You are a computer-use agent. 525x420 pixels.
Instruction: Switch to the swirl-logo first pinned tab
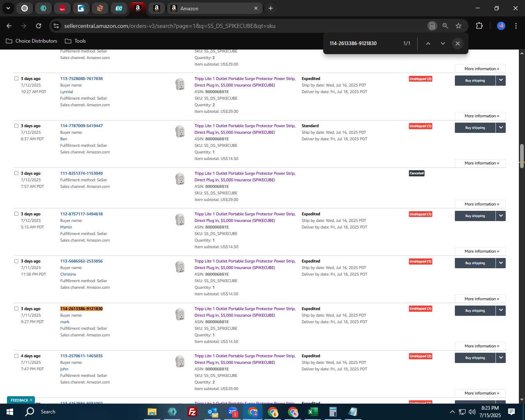tap(25, 8)
